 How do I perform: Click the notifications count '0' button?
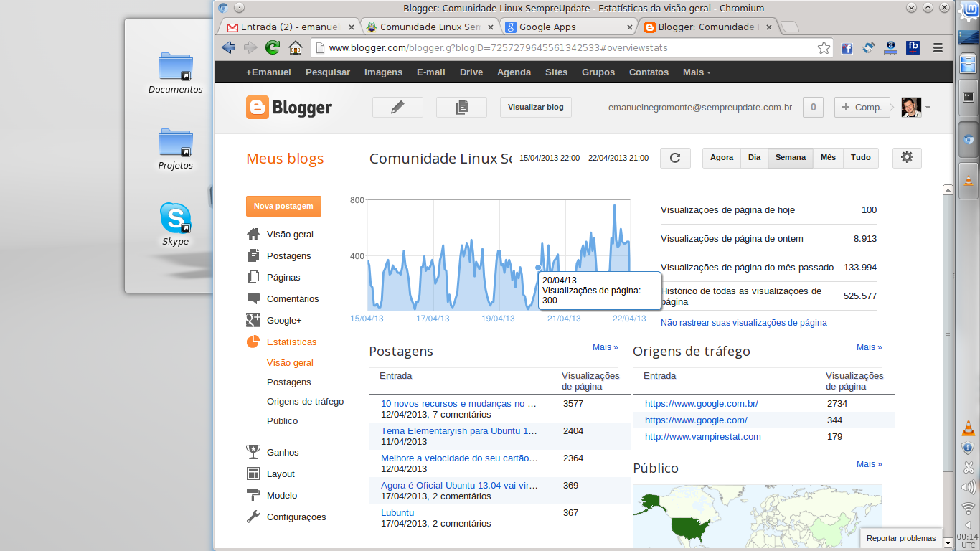tap(813, 107)
